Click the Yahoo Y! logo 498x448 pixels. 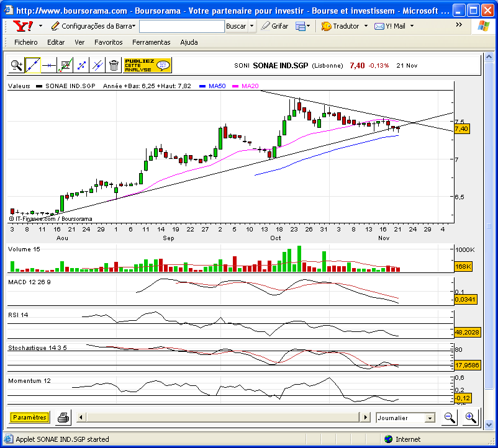23,26
